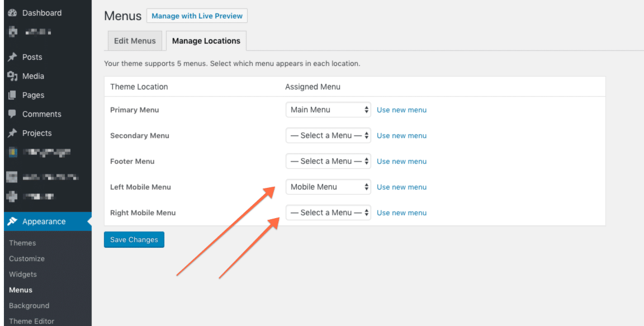Screen dimensions: 644x326
Task: Select Menus in the Appearance submenu
Action: point(21,290)
